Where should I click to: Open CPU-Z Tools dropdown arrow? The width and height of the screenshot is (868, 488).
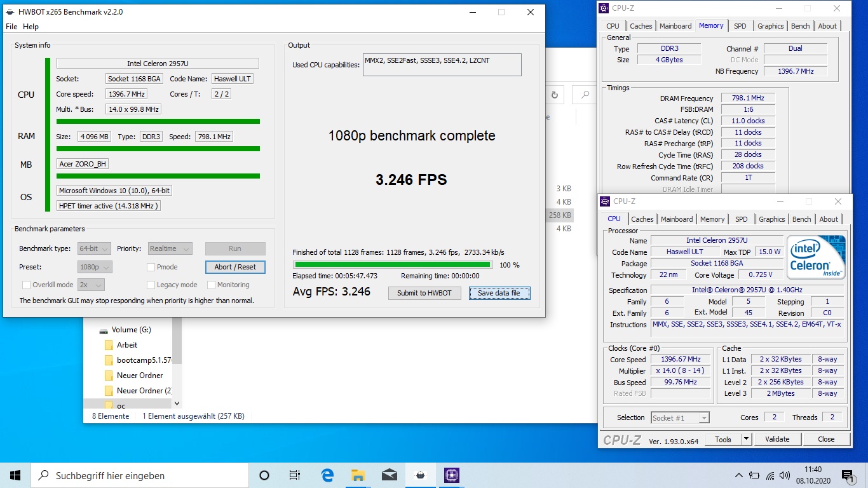point(746,439)
